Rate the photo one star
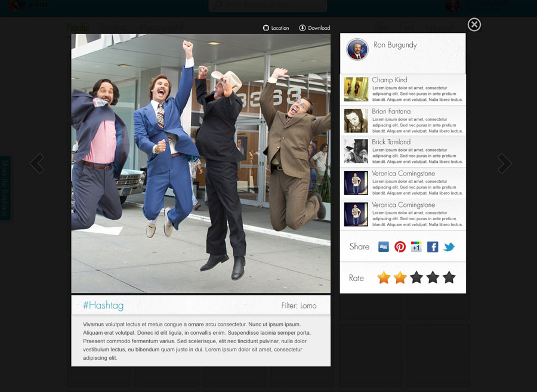Image resolution: width=537 pixels, height=392 pixels. click(384, 277)
